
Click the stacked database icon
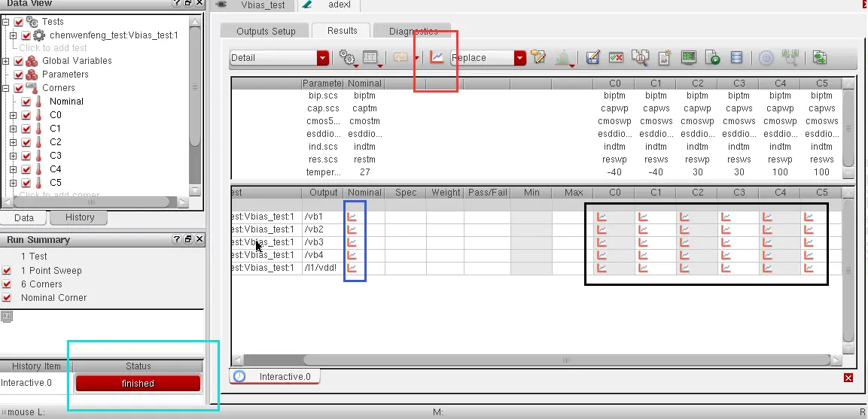click(736, 57)
